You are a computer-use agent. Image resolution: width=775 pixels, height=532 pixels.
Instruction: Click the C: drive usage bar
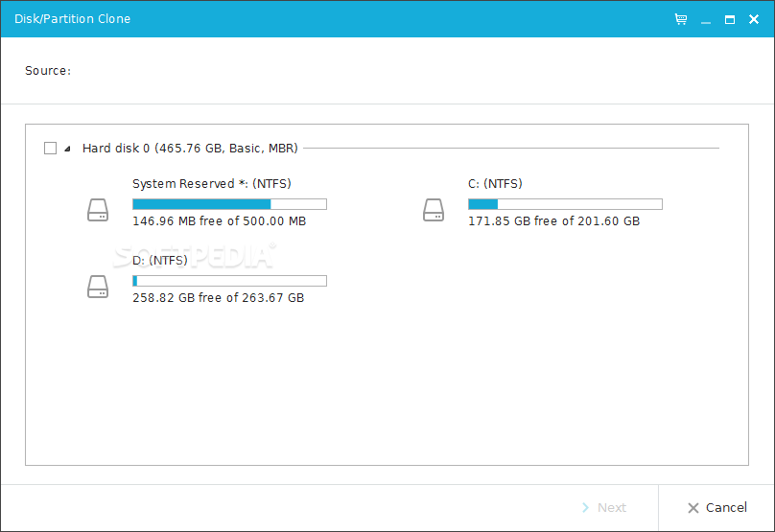tap(565, 204)
